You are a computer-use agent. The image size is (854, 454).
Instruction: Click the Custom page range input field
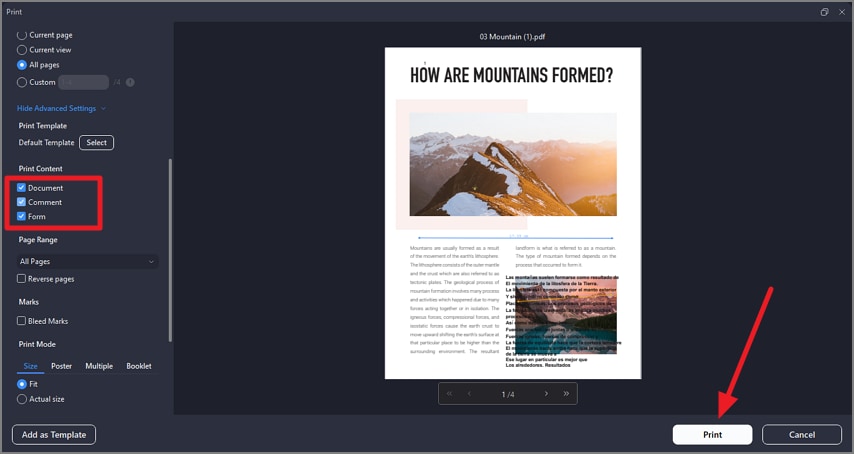[x=83, y=82]
